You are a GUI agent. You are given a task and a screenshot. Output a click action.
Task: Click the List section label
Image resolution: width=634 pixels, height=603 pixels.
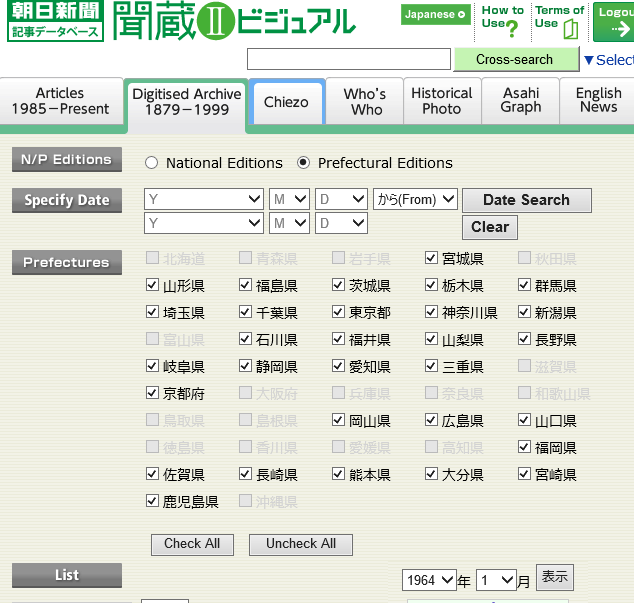(67, 575)
